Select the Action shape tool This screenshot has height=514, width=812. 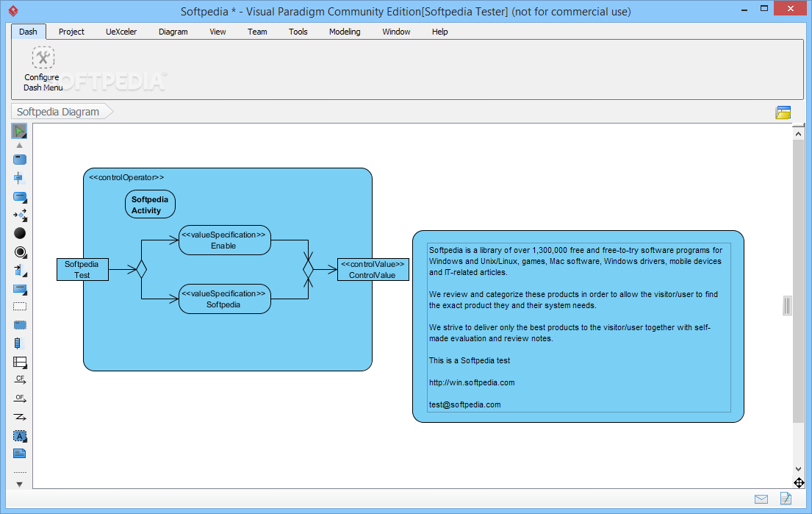coord(20,160)
